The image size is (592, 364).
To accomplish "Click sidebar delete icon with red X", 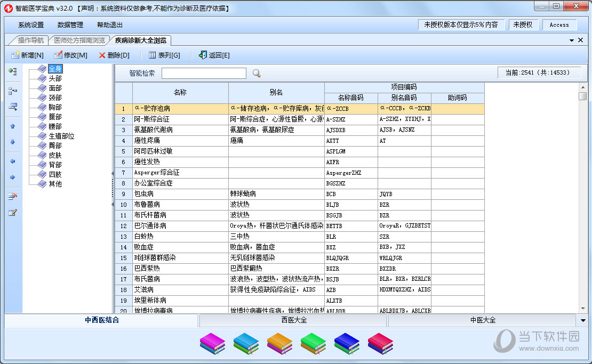I will pos(13,197).
